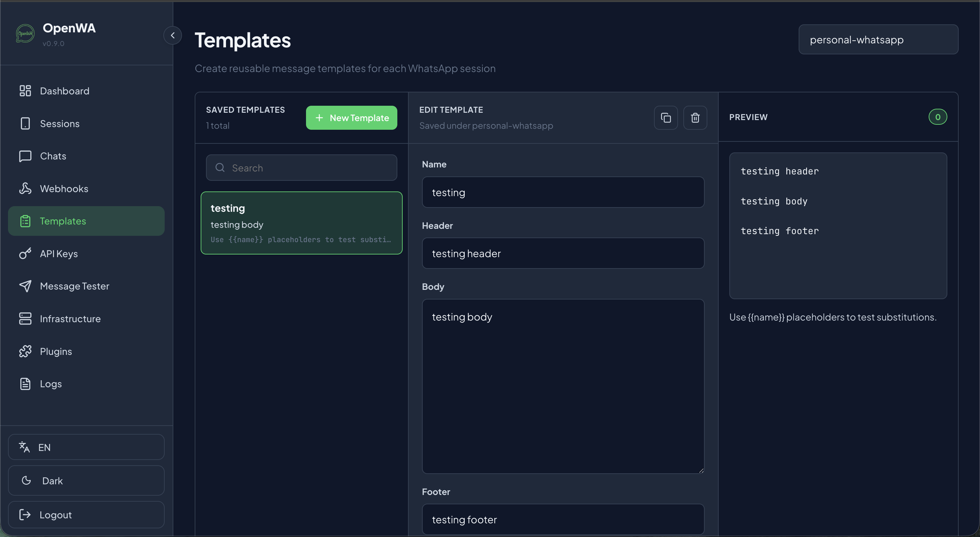Click the Search templates field

pyautogui.click(x=301, y=167)
